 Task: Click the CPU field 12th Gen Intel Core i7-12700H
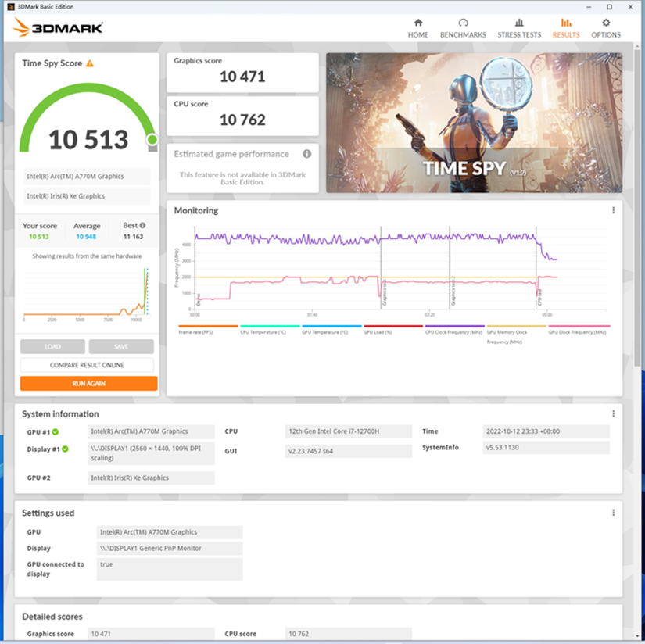[348, 431]
